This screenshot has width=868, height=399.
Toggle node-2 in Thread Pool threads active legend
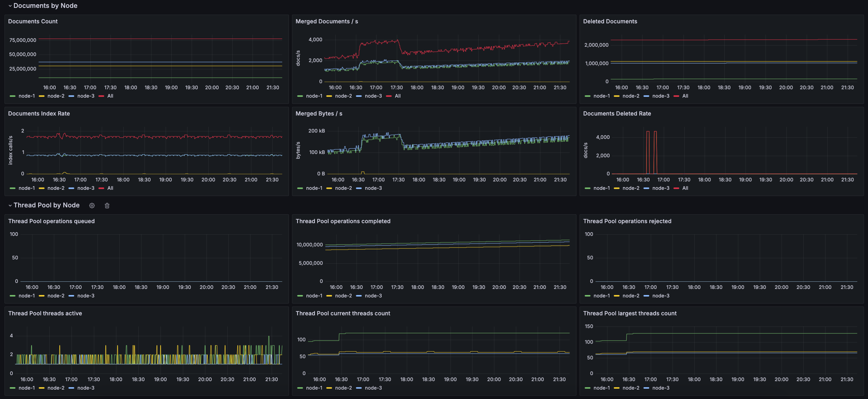56,388
